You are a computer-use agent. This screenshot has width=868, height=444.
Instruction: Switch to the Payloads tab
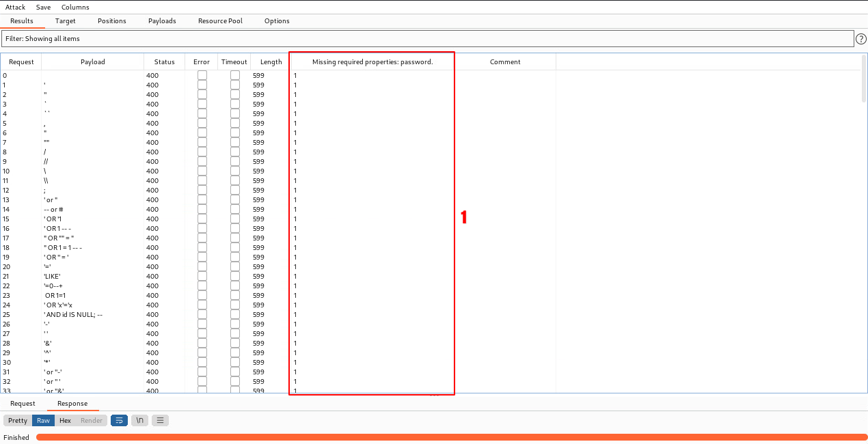click(162, 21)
